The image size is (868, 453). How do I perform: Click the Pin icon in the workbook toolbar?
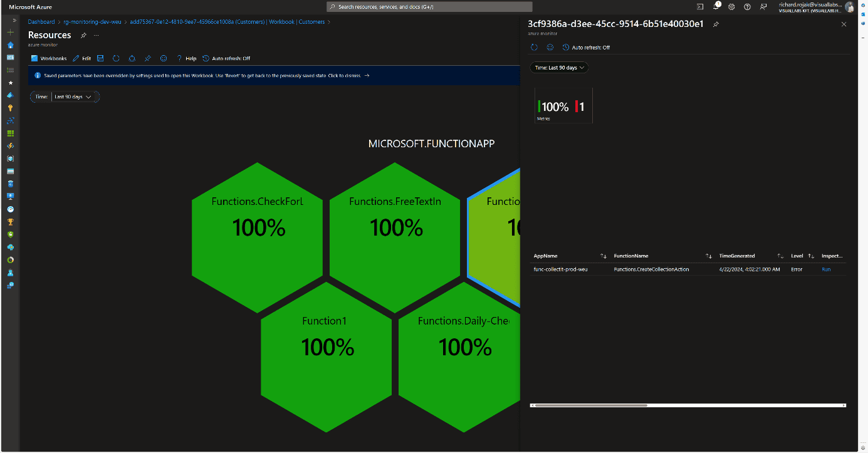pos(148,58)
